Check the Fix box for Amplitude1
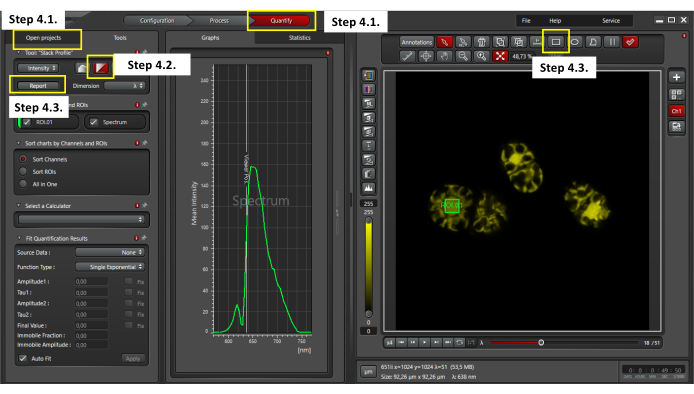Screen dimensions: 694x394 point(128,281)
